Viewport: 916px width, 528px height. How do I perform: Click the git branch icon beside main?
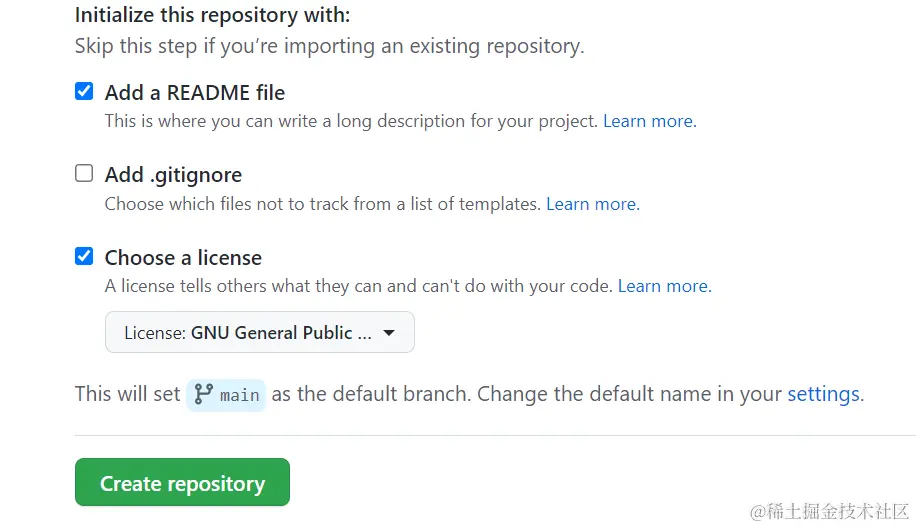(x=203, y=394)
